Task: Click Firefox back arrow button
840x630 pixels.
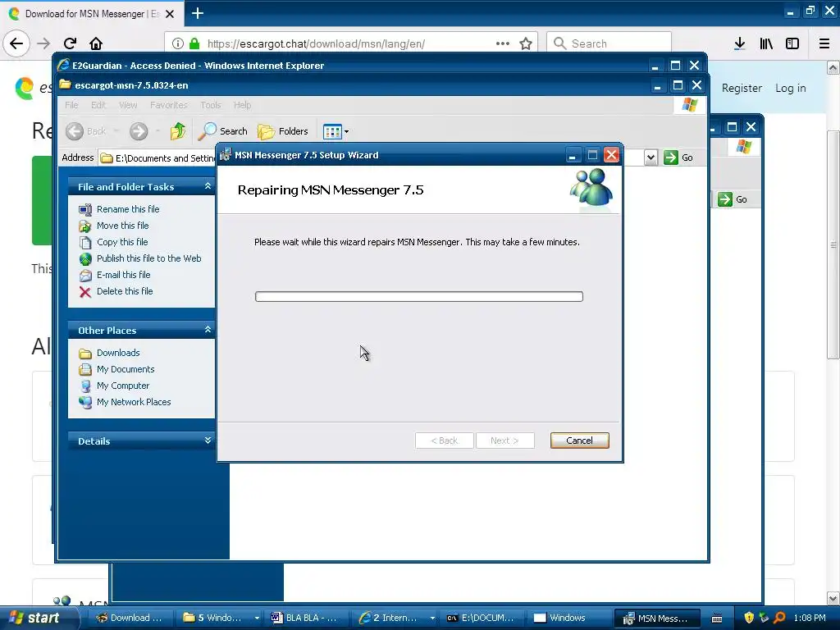Action: point(16,43)
